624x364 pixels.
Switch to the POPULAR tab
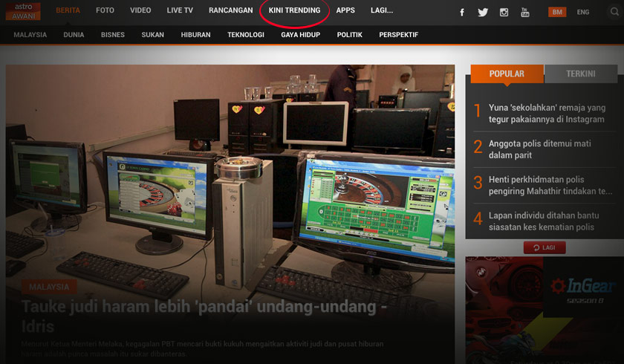(507, 74)
